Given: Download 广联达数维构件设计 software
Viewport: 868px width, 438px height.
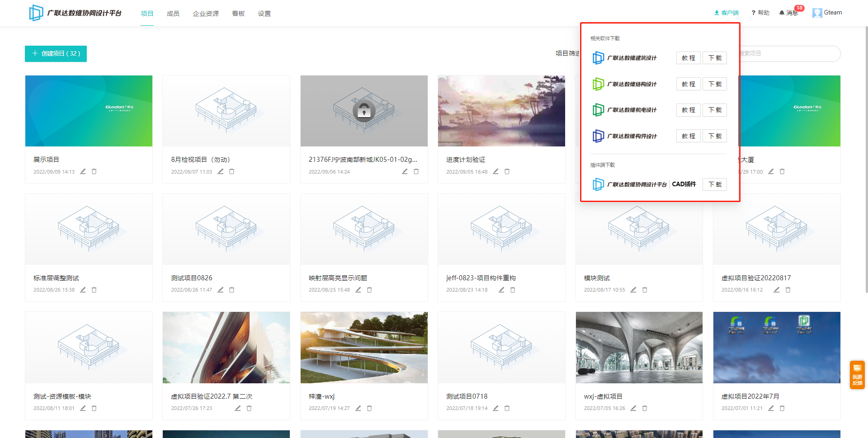Looking at the screenshot, I should (715, 136).
